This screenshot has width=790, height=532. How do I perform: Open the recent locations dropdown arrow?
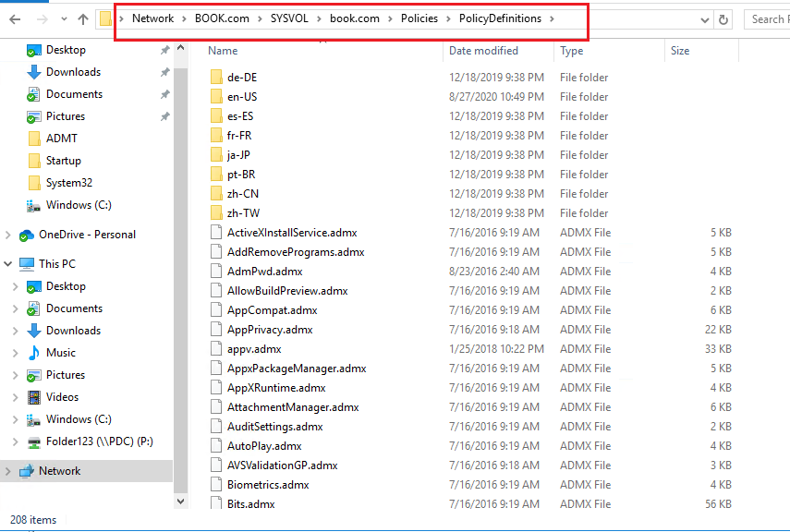coord(64,19)
